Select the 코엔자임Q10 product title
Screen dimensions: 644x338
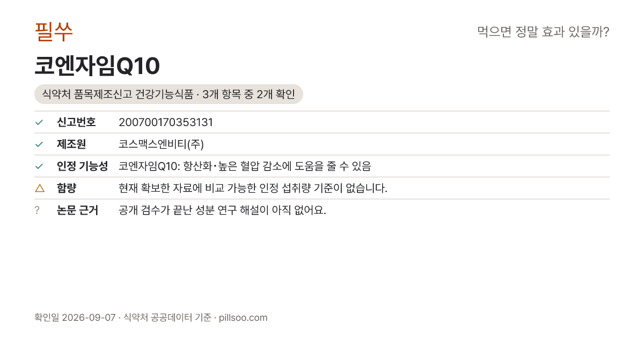pos(97,67)
